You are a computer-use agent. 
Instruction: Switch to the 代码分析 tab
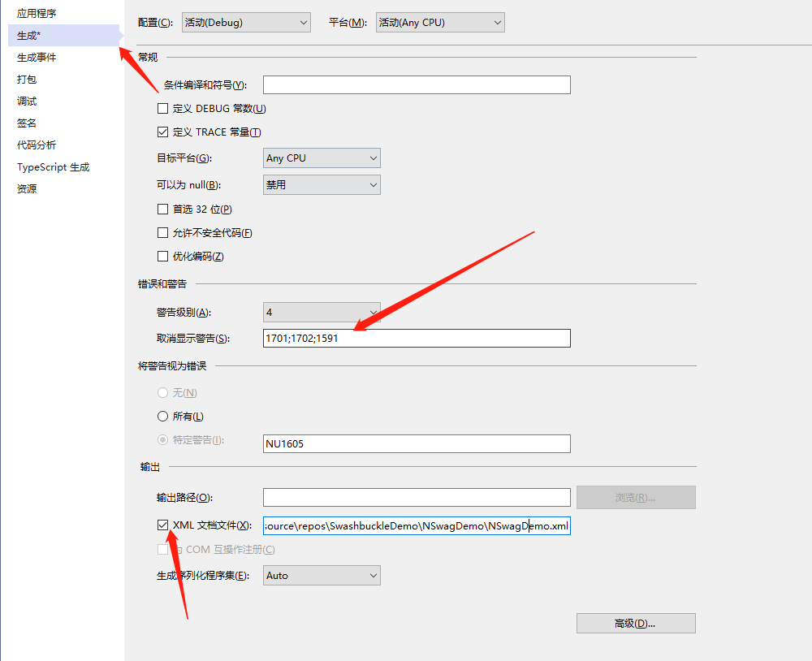click(x=37, y=145)
